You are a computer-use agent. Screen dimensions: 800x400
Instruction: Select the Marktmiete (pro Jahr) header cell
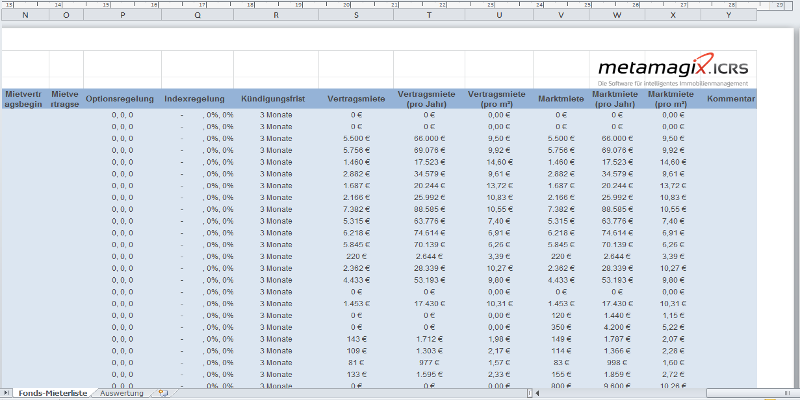617,98
